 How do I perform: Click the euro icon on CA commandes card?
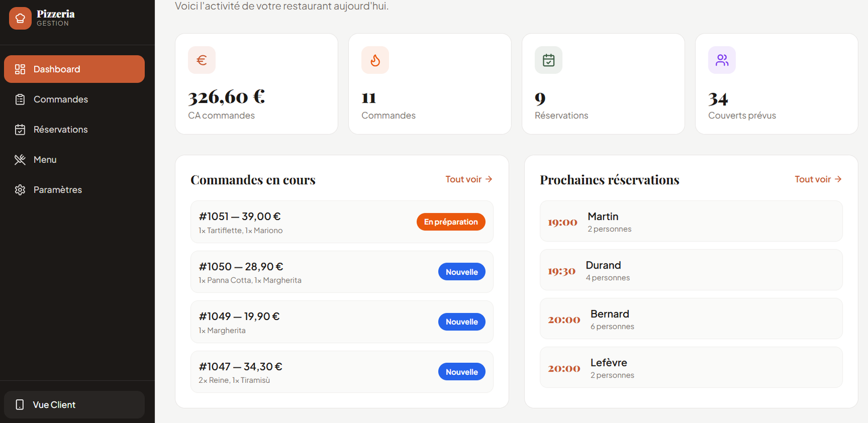(202, 60)
